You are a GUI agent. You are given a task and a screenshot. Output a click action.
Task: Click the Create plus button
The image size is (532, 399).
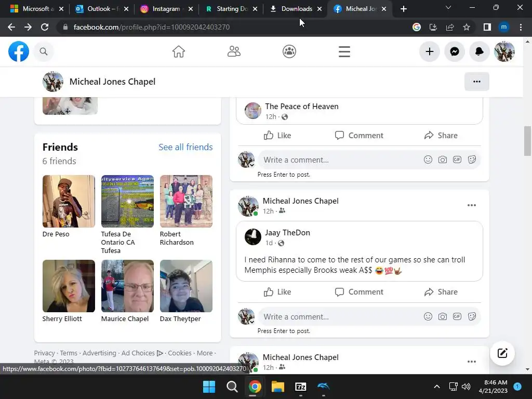click(x=430, y=51)
